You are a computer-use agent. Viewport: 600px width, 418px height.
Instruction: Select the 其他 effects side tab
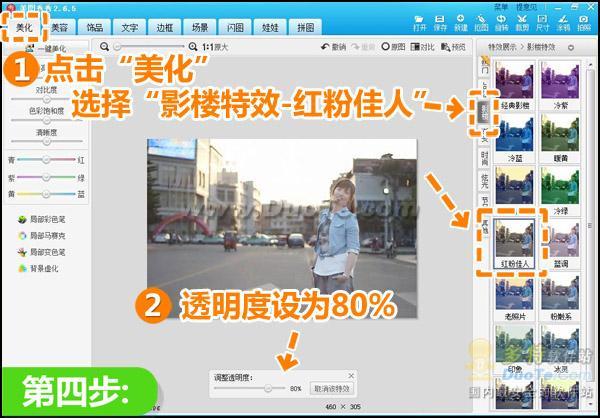click(x=484, y=225)
